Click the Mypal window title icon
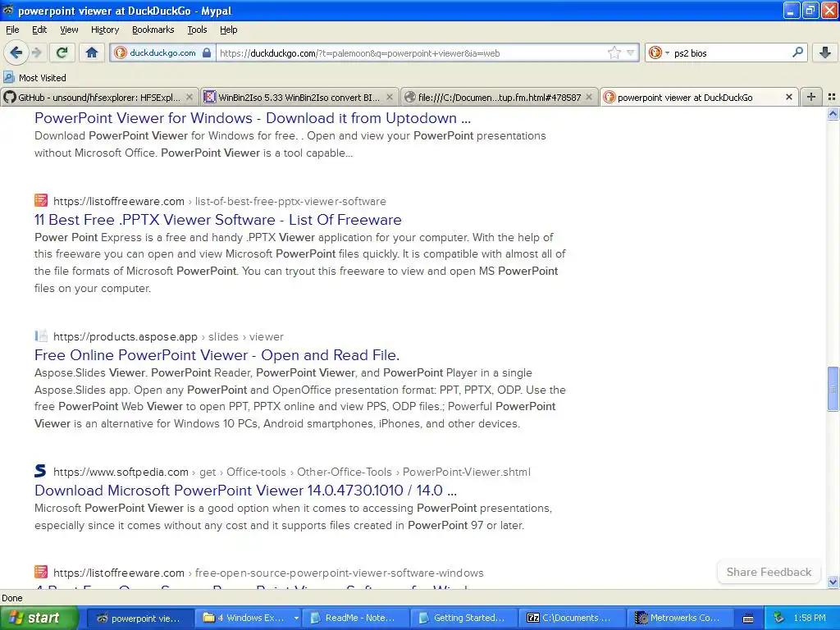840x630 pixels. pyautogui.click(x=8, y=10)
